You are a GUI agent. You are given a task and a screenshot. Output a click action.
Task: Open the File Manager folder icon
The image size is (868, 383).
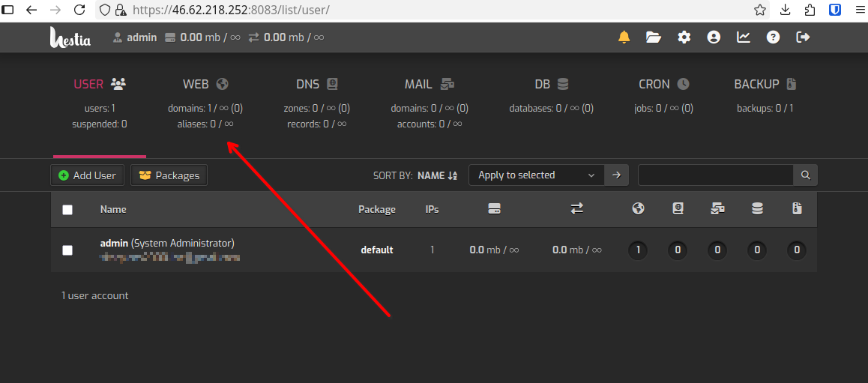(x=654, y=37)
